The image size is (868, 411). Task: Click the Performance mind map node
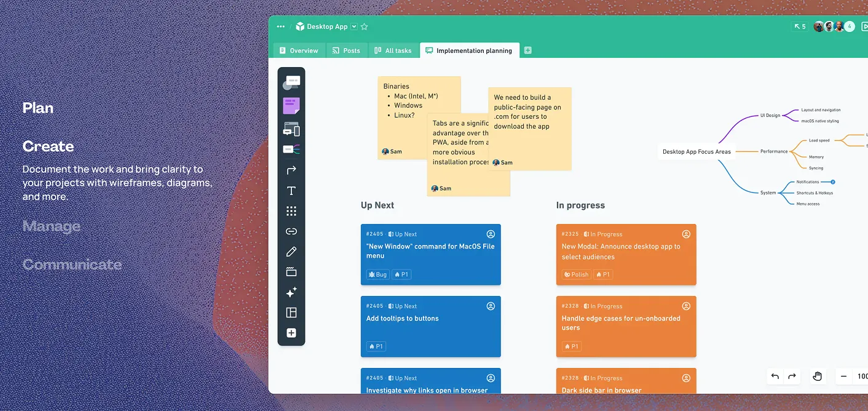click(774, 151)
